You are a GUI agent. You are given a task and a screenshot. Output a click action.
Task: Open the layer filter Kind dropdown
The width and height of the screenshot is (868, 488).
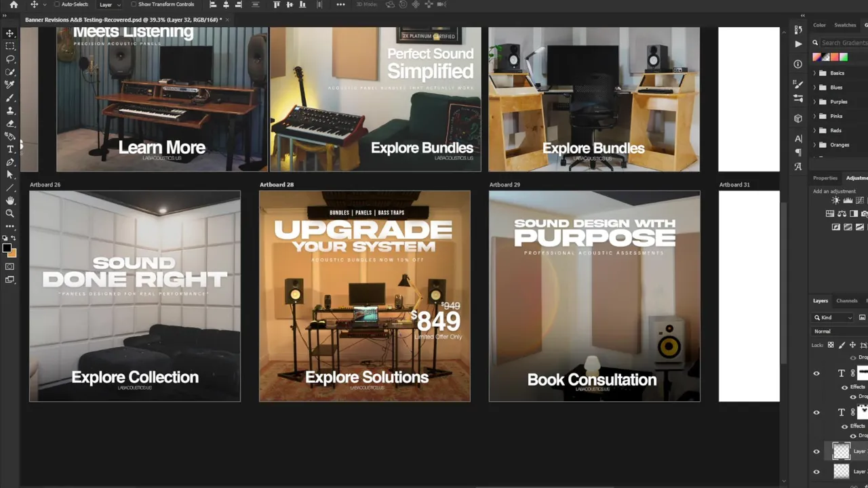pos(833,317)
